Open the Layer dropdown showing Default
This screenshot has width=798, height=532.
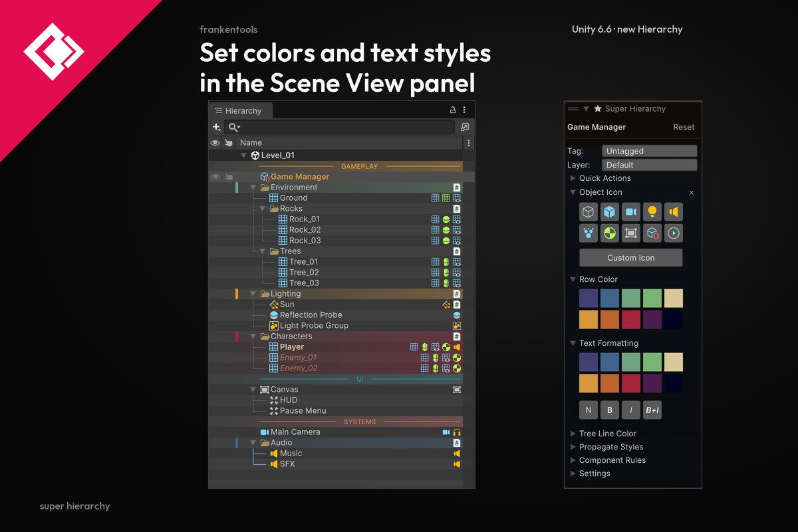click(x=650, y=165)
